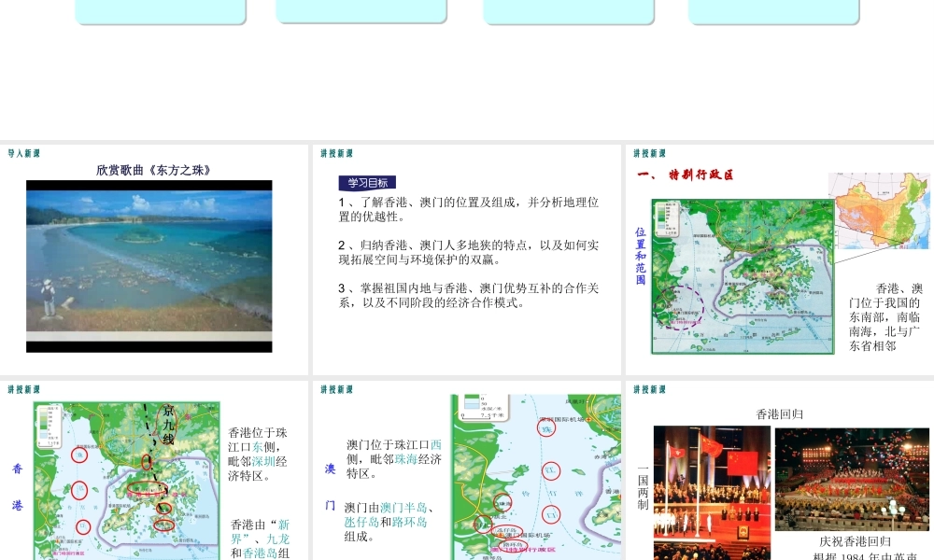Click the vertical 香港 slide label

(x=17, y=487)
